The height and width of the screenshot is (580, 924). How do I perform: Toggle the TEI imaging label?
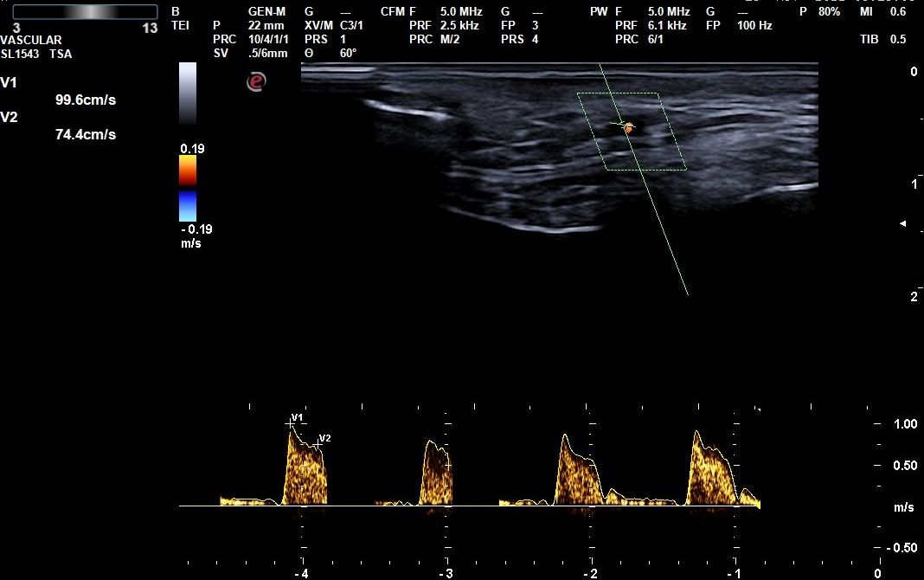pyautogui.click(x=179, y=26)
